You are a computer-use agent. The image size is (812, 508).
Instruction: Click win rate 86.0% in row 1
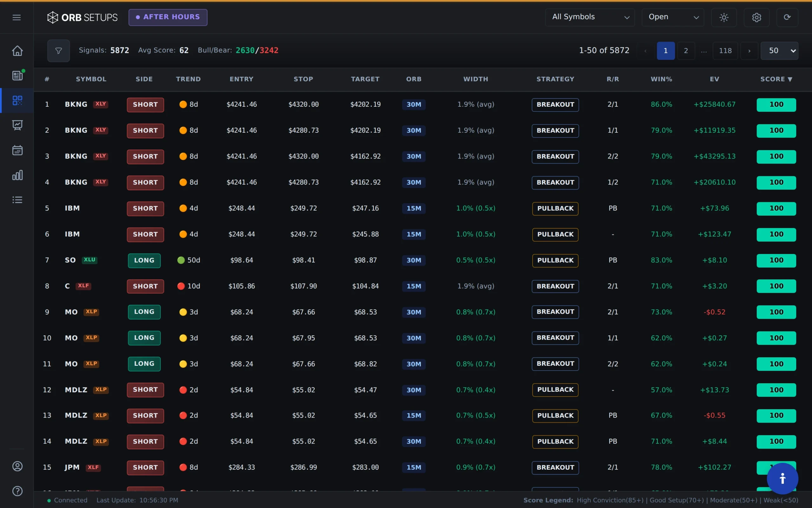pyautogui.click(x=661, y=104)
